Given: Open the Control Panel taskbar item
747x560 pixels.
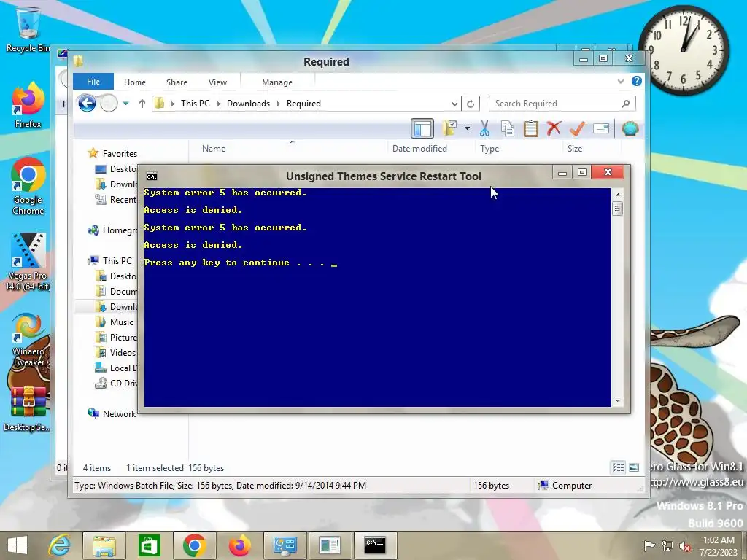Looking at the screenshot, I should 285,545.
